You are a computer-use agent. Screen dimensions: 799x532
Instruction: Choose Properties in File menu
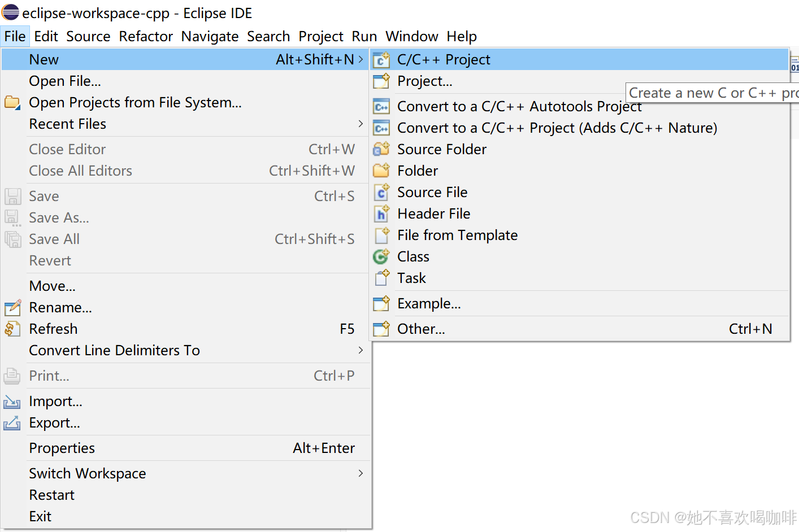[x=186, y=448]
